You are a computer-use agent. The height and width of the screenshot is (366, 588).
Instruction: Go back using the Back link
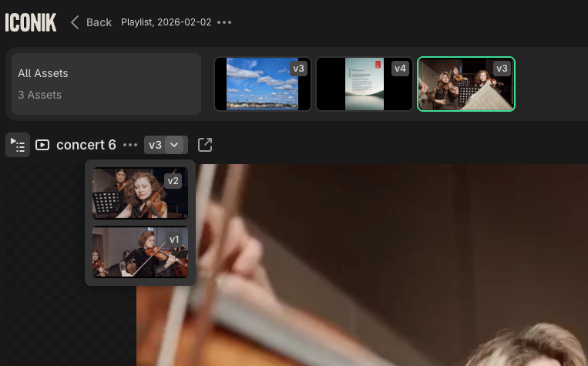click(91, 22)
